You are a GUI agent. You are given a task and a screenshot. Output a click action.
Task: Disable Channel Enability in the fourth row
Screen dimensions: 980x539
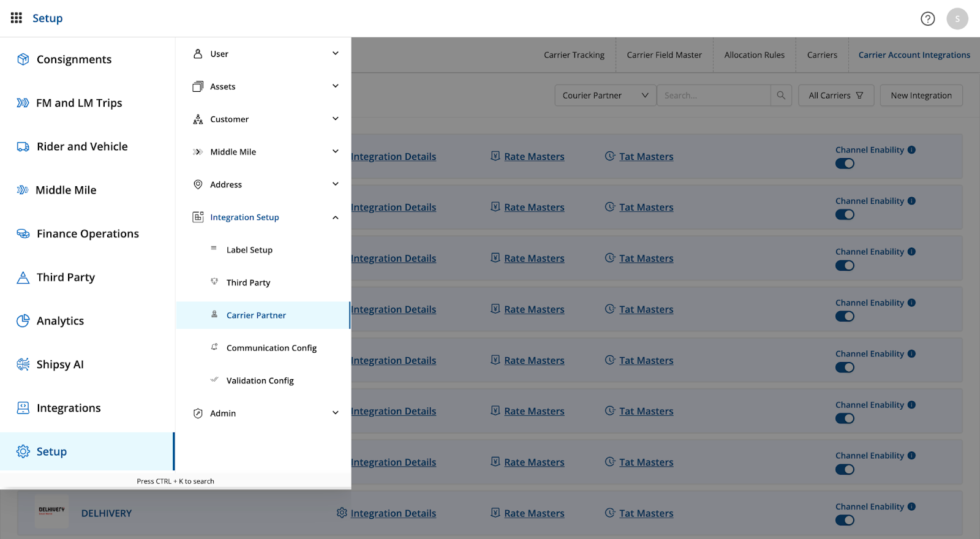click(845, 317)
